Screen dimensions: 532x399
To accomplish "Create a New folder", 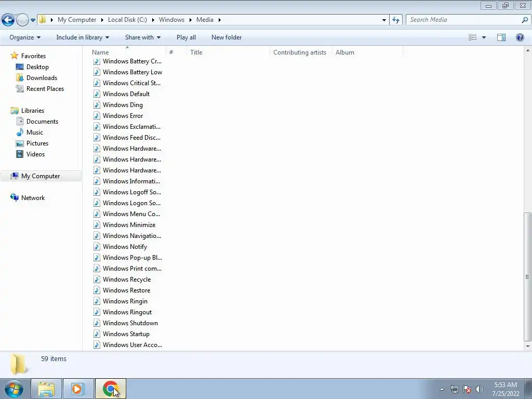I will 227,37.
